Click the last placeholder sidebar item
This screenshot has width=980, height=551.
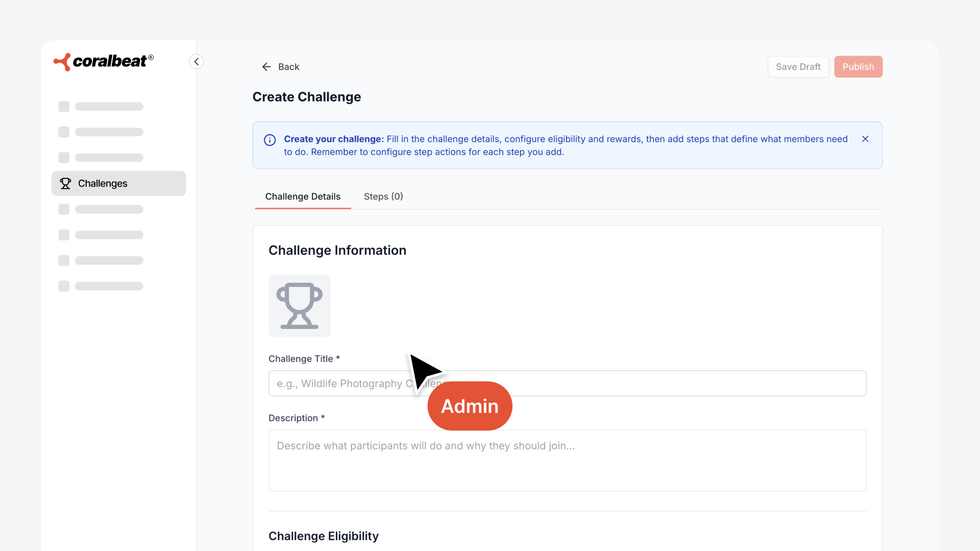(109, 286)
